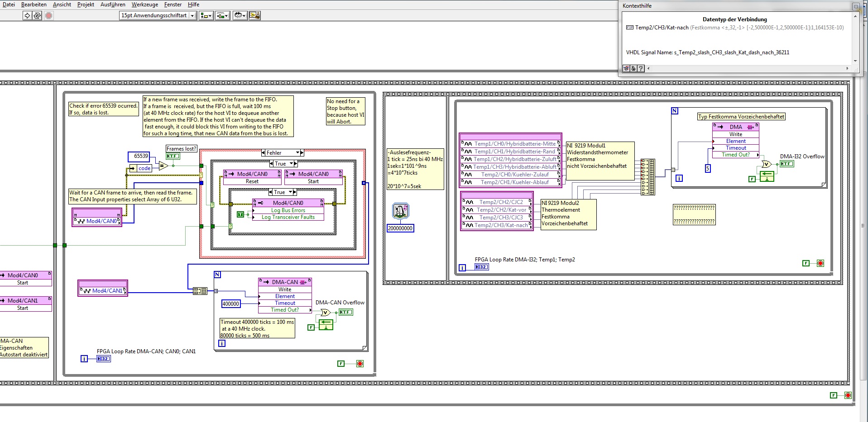Click the Build Array node left of DMA-CAN loop
This screenshot has height=422, width=868.
[200, 291]
